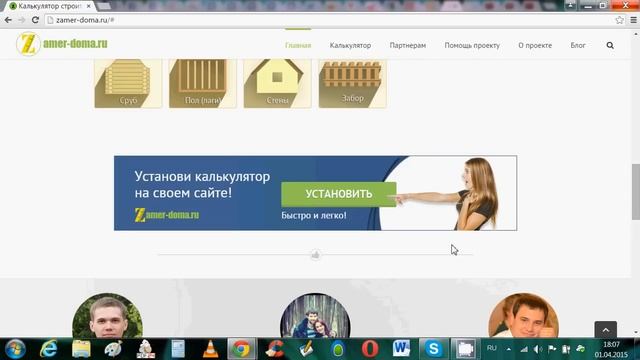Open the CCleaner taskbar icon
The width and height of the screenshot is (640, 360).
click(x=274, y=349)
